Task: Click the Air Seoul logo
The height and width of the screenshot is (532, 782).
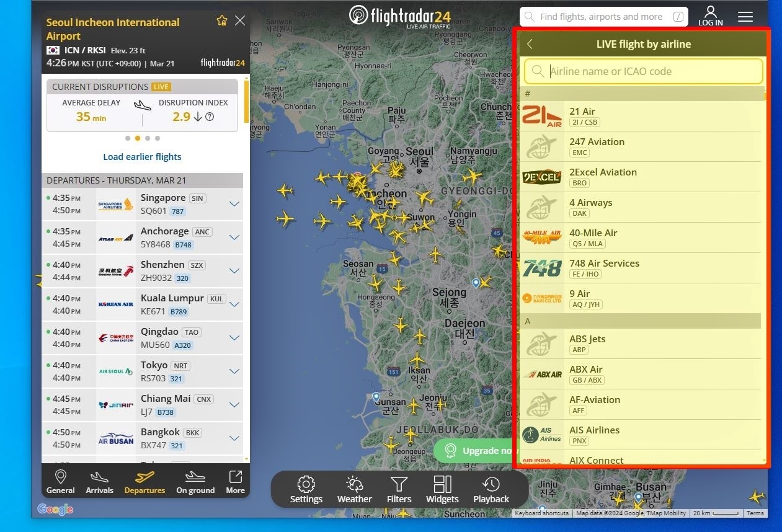Action: pyautogui.click(x=116, y=371)
